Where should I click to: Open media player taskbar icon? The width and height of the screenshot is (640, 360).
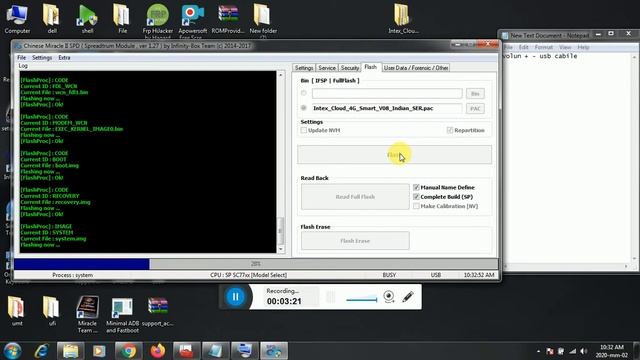click(99, 351)
